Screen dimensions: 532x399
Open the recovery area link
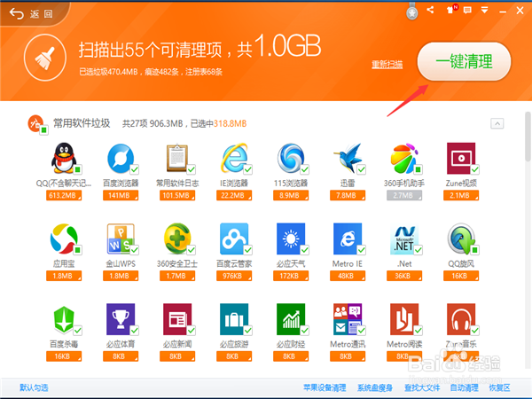pyautogui.click(x=499, y=387)
